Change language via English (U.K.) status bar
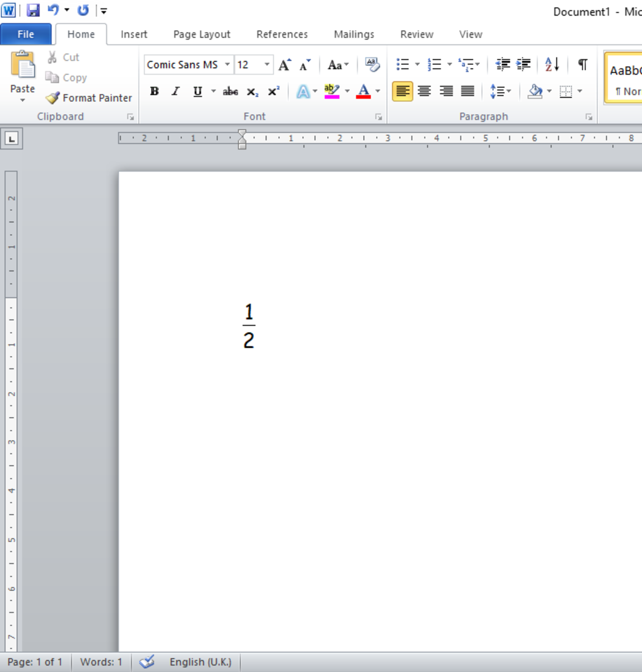The height and width of the screenshot is (672, 642). [x=200, y=661]
